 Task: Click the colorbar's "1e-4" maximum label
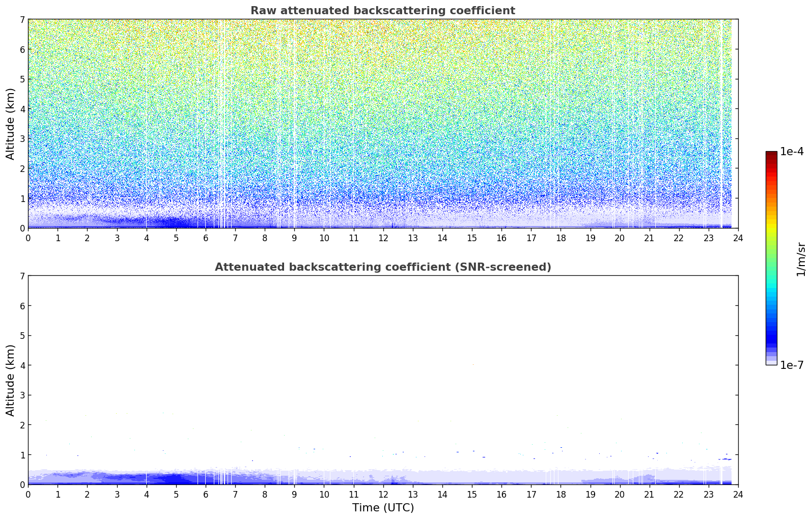792,152
